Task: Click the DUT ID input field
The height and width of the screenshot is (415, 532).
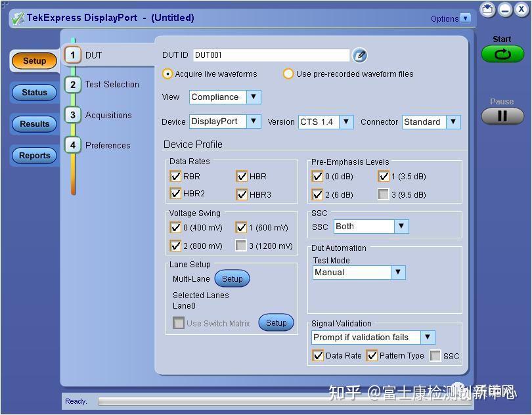Action: [271, 55]
